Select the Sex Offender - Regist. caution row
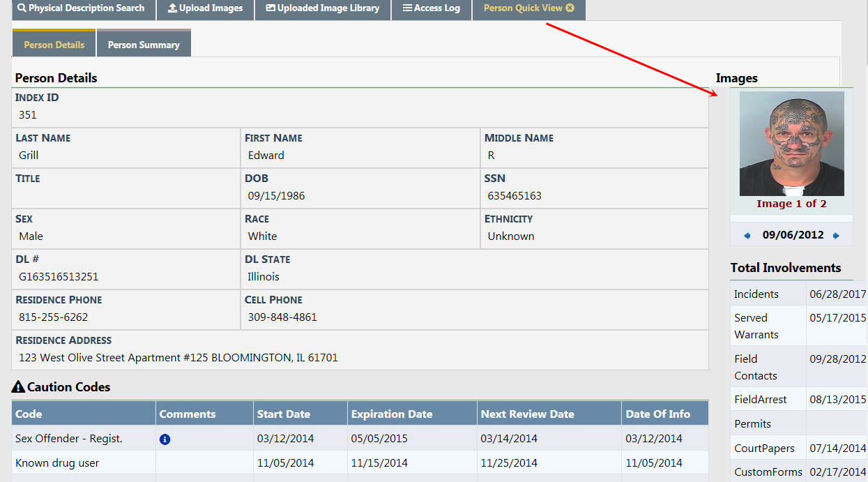868x482 pixels. (69, 439)
